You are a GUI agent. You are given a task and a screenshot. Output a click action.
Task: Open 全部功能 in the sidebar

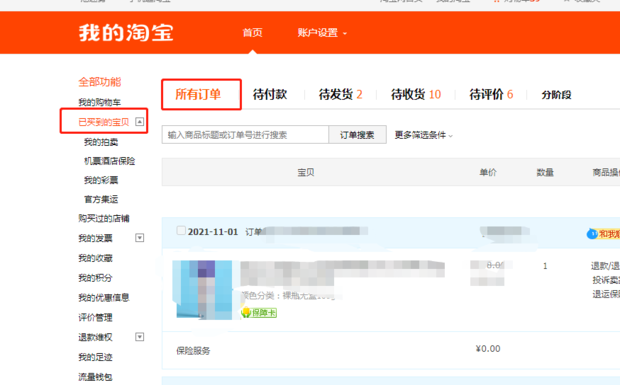100,82
